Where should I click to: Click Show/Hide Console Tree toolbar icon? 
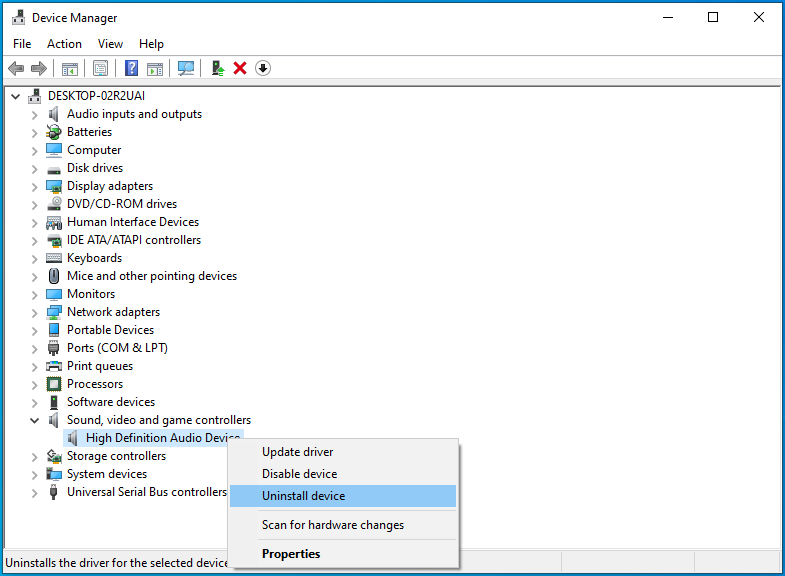[x=70, y=68]
